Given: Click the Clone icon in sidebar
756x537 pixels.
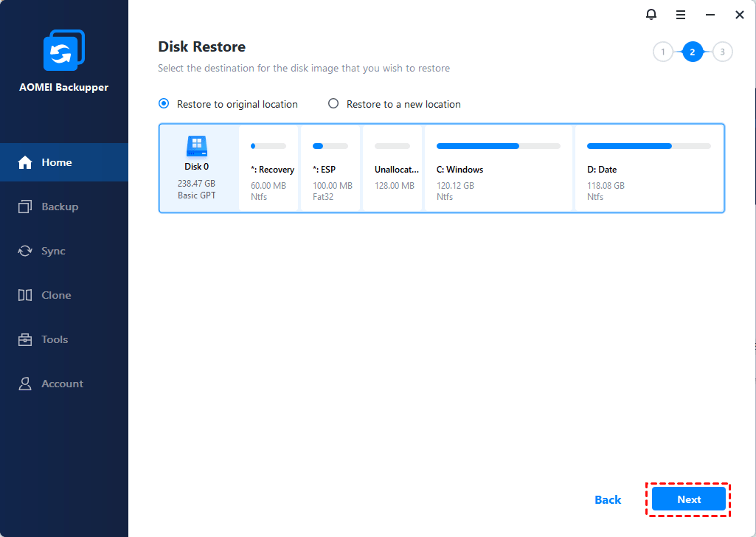Looking at the screenshot, I should click(x=25, y=295).
